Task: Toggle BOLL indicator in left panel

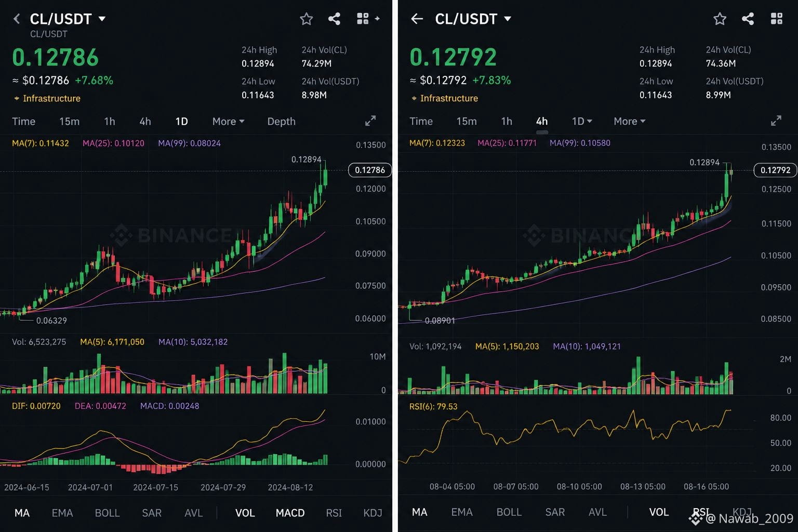Action: point(107,513)
